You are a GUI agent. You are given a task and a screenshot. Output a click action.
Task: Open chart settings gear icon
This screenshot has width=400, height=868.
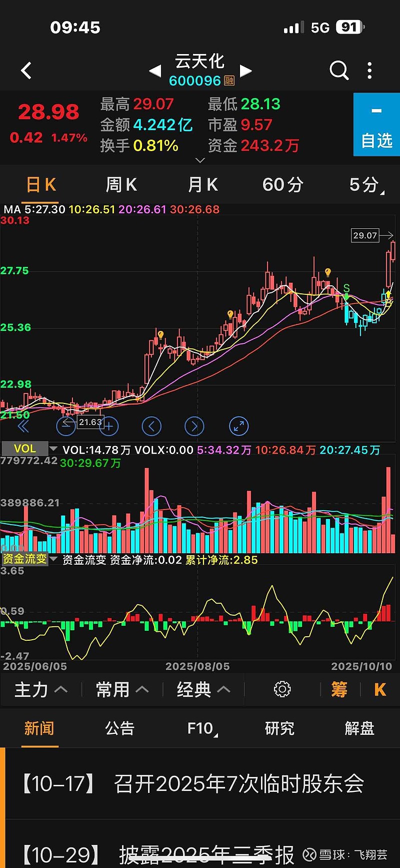(x=282, y=689)
